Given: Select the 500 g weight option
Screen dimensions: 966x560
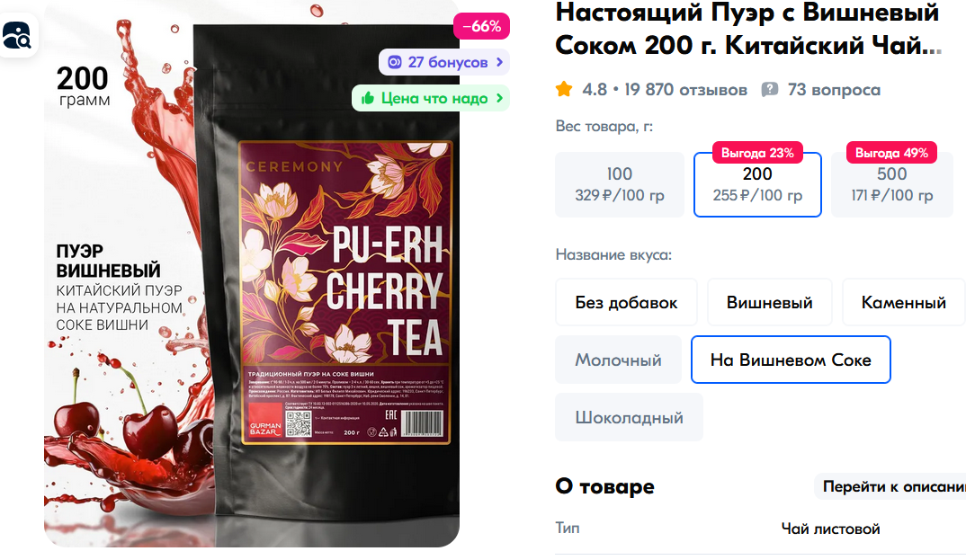Looking at the screenshot, I should tap(892, 184).
